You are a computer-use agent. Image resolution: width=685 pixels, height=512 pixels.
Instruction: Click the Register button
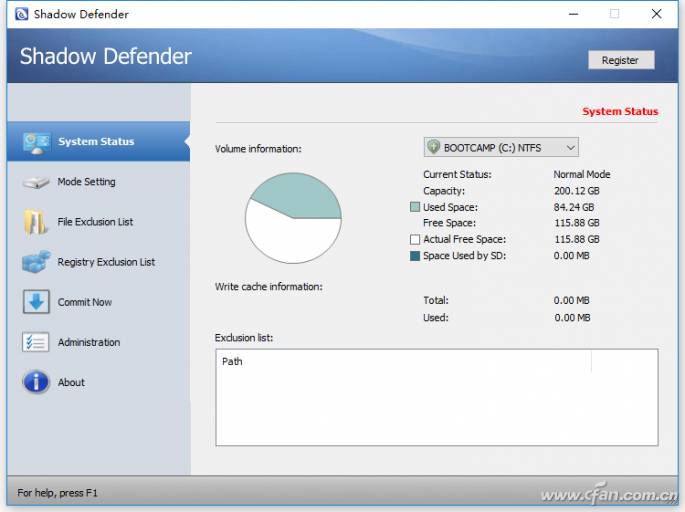tap(621, 60)
